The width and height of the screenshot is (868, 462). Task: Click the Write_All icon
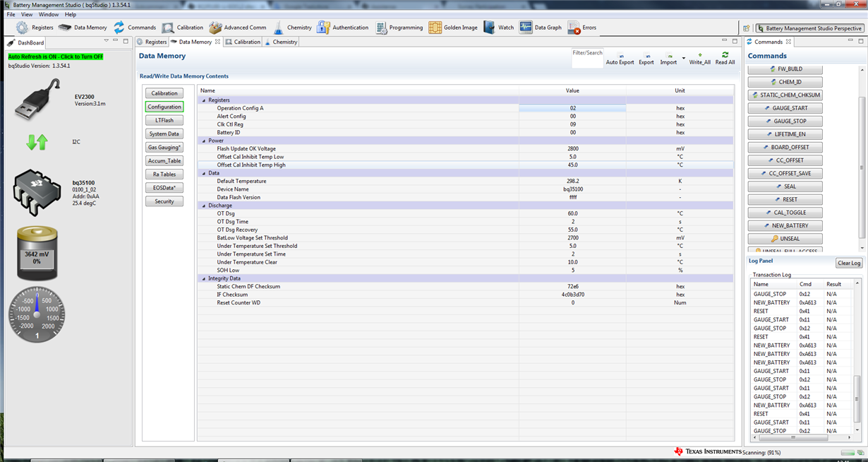[699, 55]
